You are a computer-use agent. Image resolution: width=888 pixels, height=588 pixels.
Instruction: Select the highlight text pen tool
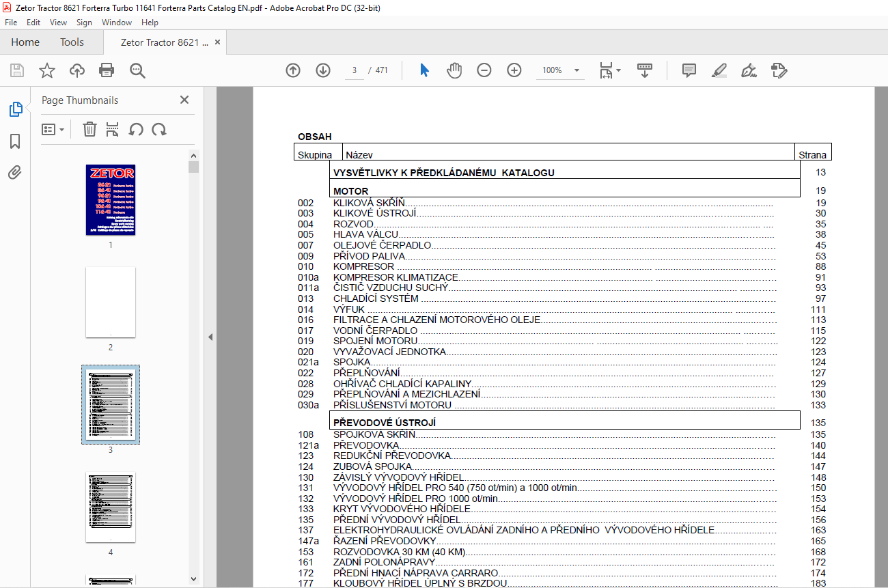click(x=719, y=70)
